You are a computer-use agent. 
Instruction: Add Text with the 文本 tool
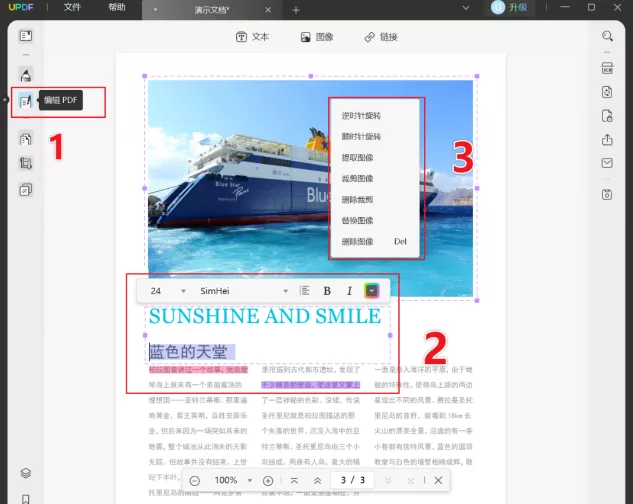click(x=252, y=37)
